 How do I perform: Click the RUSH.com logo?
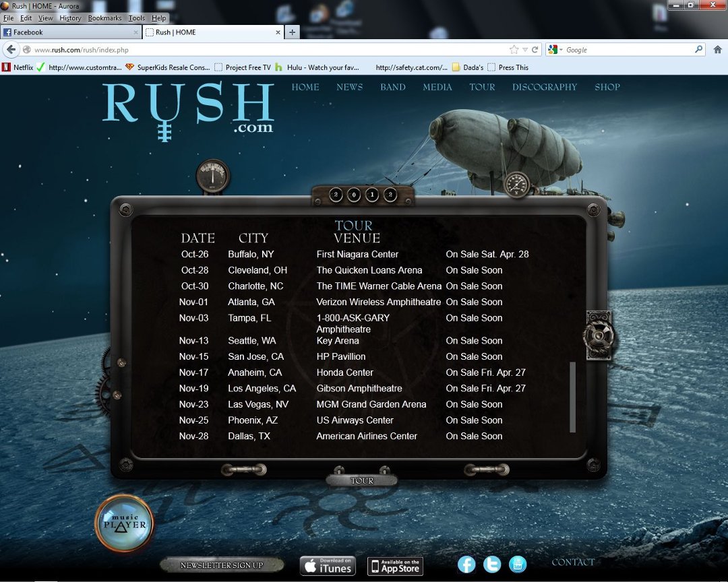click(x=188, y=110)
